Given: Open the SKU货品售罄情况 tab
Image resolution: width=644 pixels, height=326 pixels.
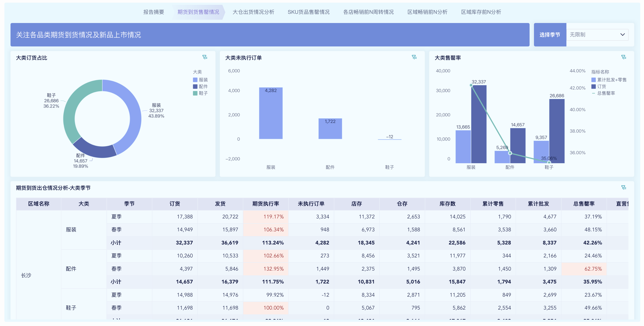Looking at the screenshot, I should 309,12.
